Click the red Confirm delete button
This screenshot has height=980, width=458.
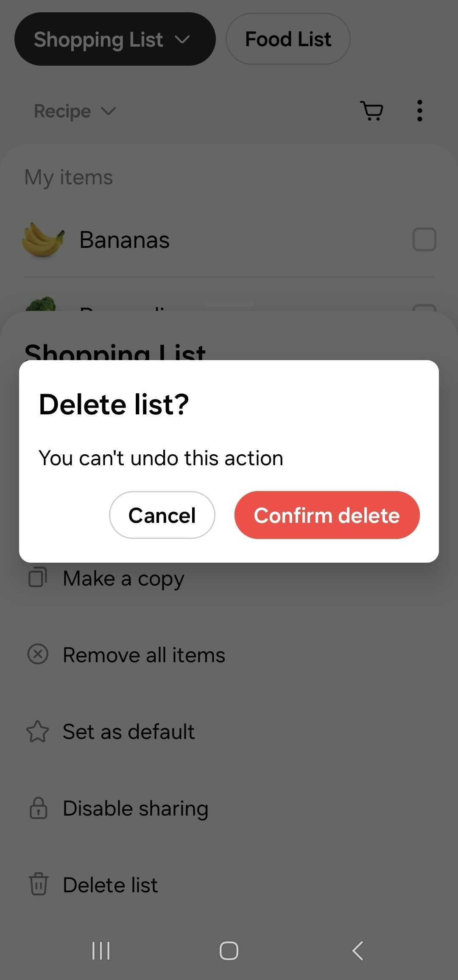point(327,515)
